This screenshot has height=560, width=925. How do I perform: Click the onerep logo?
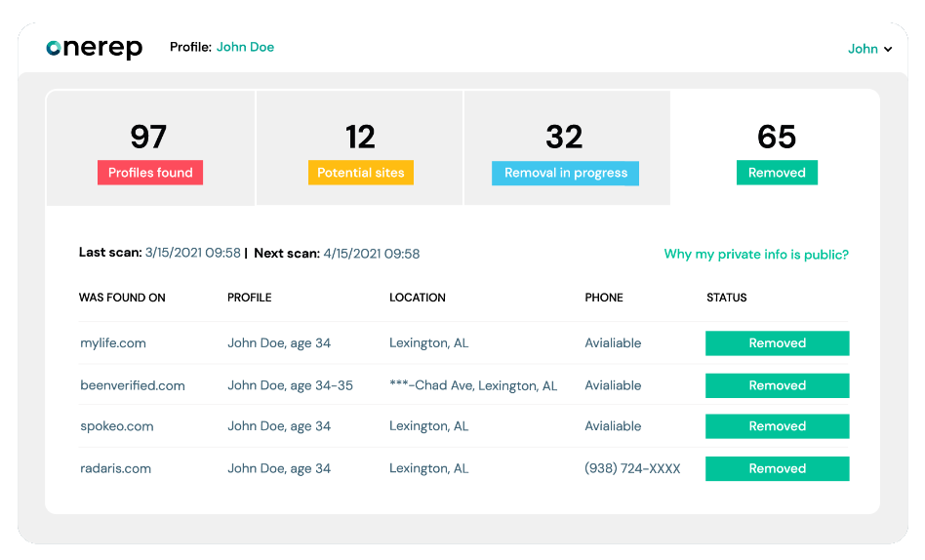click(x=95, y=48)
